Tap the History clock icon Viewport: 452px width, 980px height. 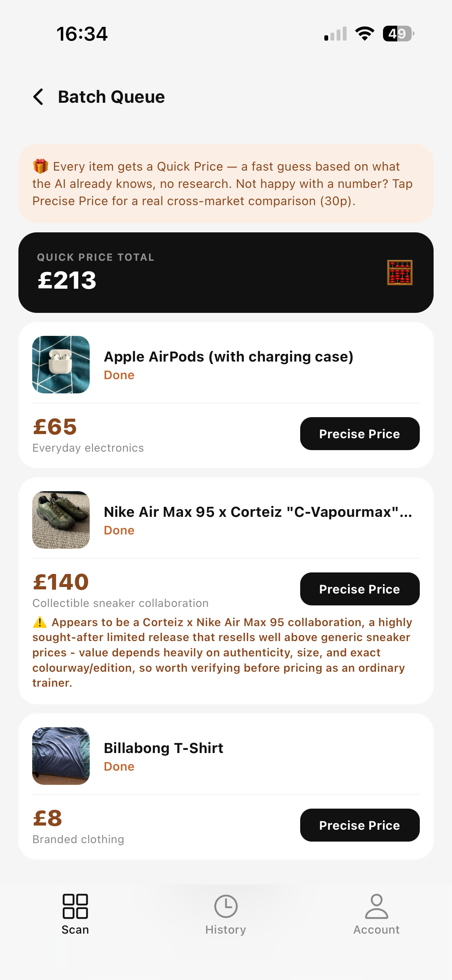coord(226,906)
